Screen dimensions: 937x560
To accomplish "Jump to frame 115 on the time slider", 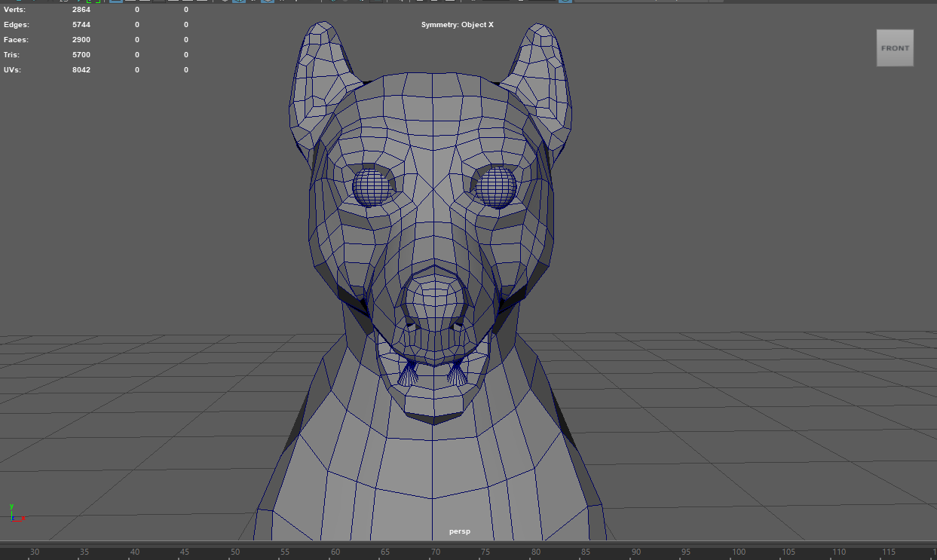I will 889,552.
